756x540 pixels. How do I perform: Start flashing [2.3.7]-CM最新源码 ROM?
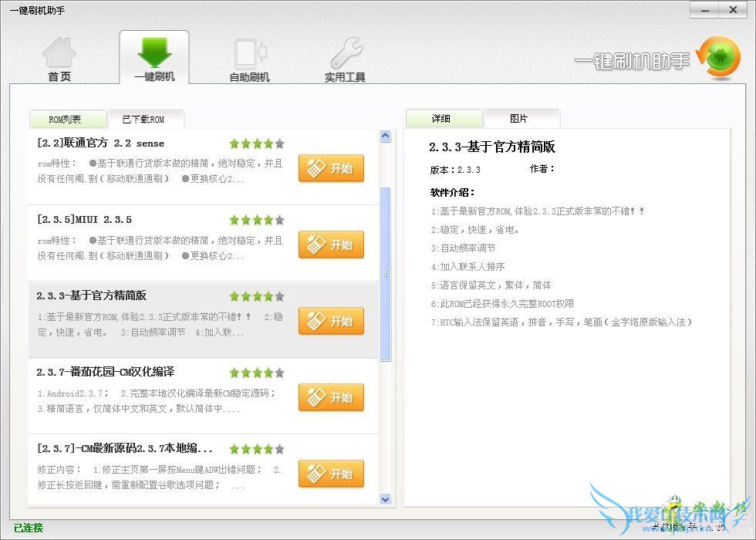[331, 474]
